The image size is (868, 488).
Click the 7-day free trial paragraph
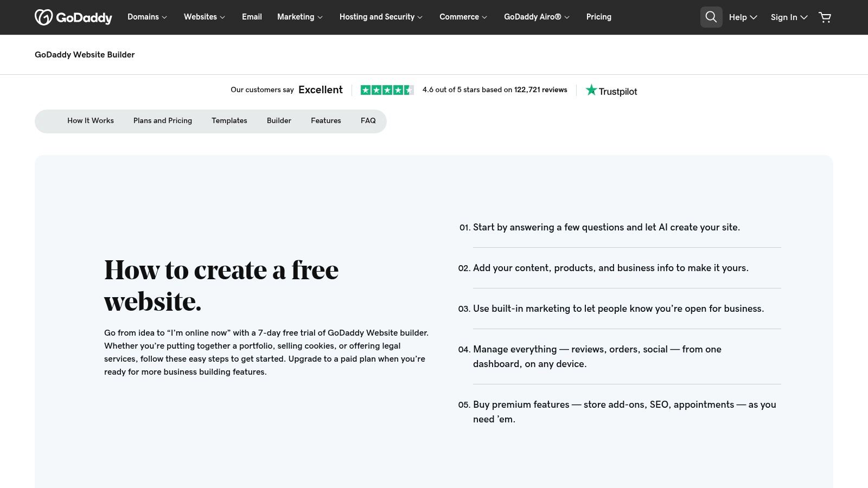click(266, 352)
